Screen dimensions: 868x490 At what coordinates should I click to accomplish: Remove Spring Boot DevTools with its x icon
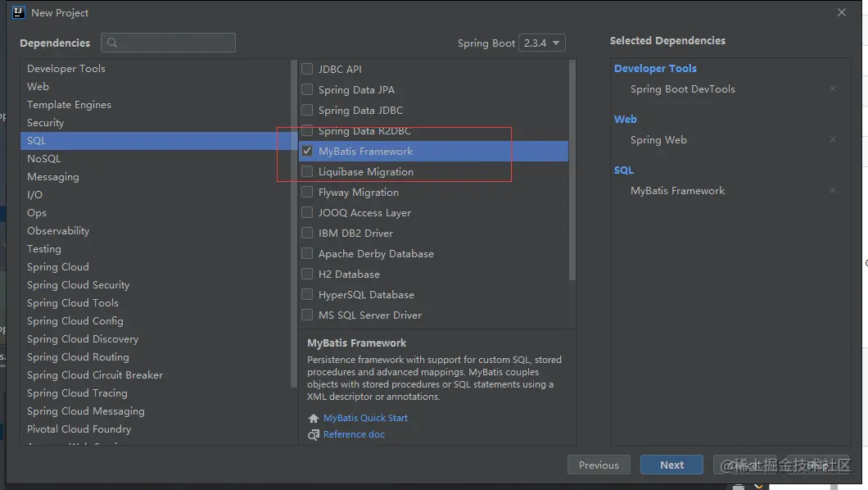[x=833, y=88]
